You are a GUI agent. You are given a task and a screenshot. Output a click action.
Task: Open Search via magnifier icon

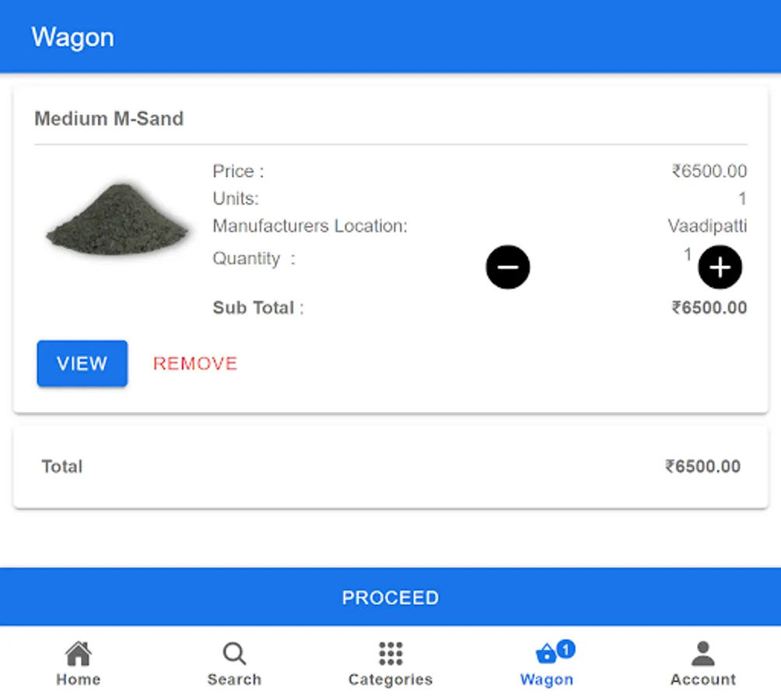tap(234, 653)
